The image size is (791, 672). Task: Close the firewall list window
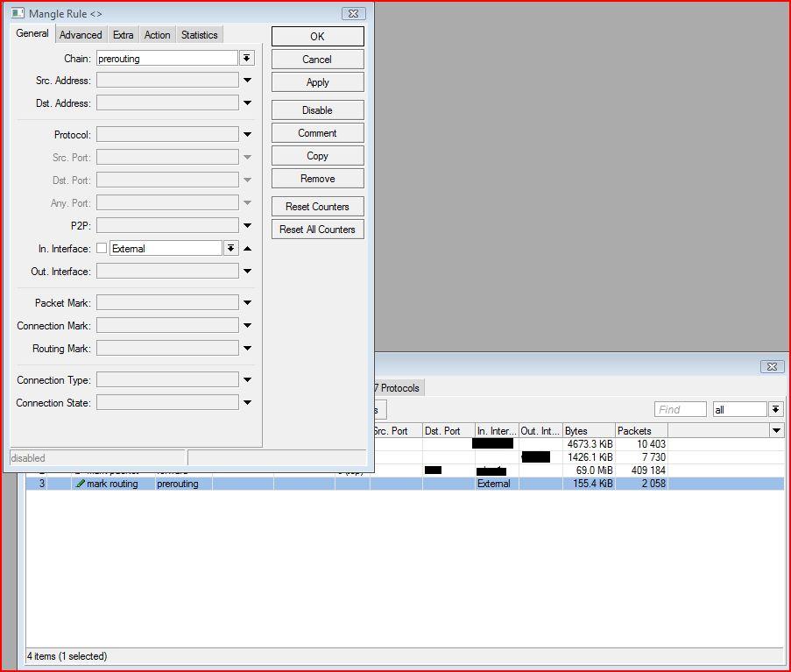tap(771, 366)
